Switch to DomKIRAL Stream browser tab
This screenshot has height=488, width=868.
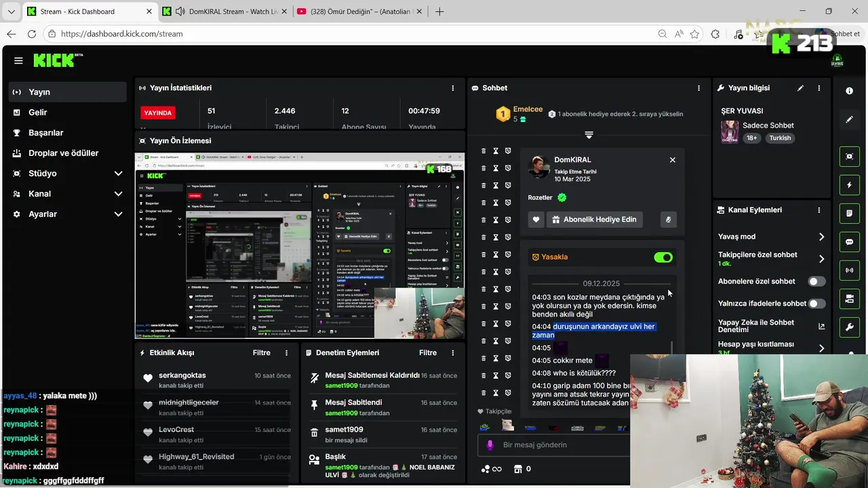tap(225, 12)
